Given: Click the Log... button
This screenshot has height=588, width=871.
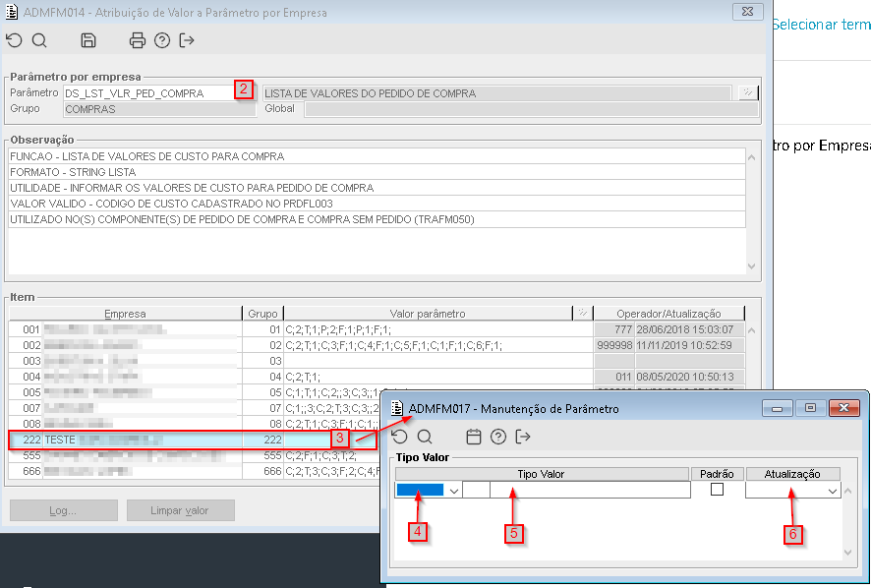Looking at the screenshot, I should tap(63, 510).
